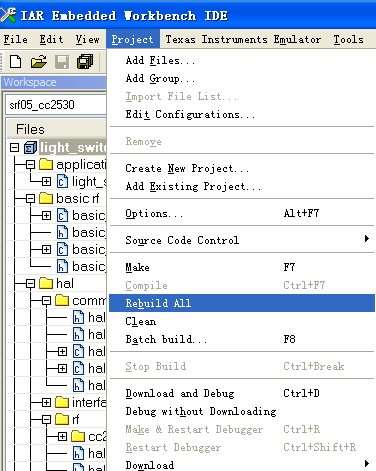Choose Debug without Downloading entry

pyautogui.click(x=242, y=411)
